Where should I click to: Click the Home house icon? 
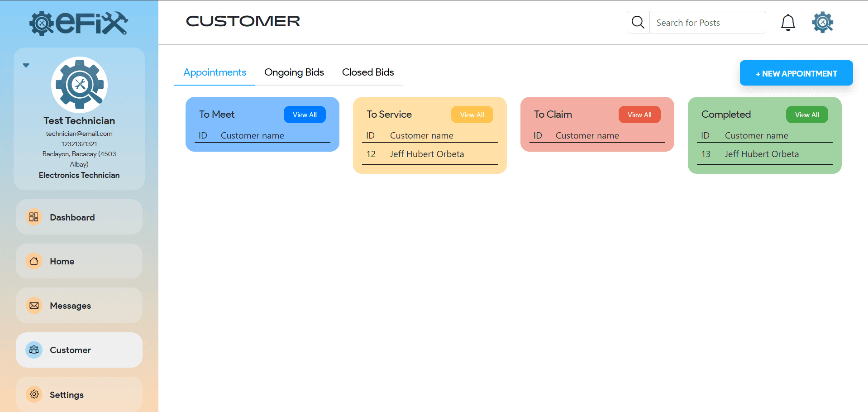click(x=34, y=261)
